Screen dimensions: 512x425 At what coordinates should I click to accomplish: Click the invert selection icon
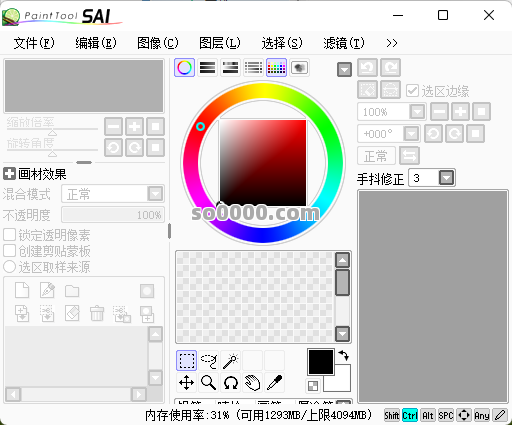pos(390,90)
